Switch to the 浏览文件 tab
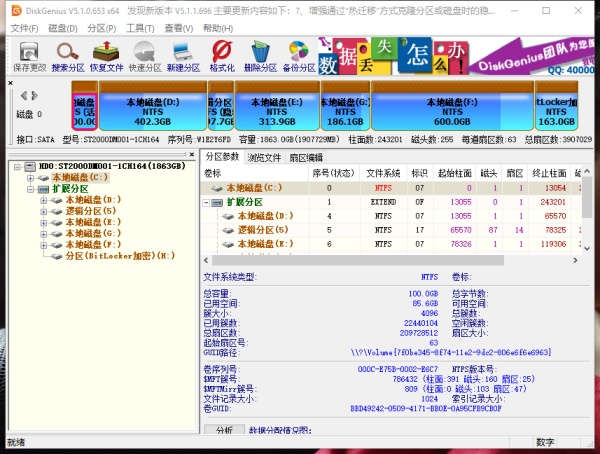The image size is (600, 454). [x=264, y=157]
